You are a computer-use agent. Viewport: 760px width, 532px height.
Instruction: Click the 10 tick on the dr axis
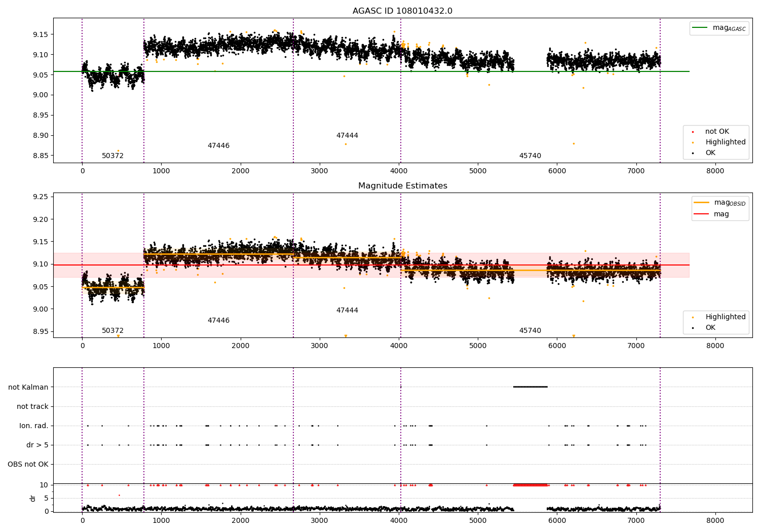click(44, 485)
